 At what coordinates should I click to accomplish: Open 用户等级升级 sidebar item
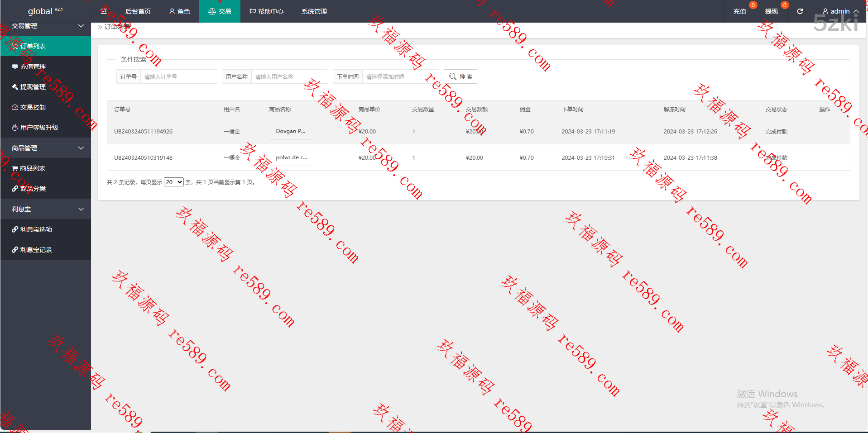coord(39,128)
